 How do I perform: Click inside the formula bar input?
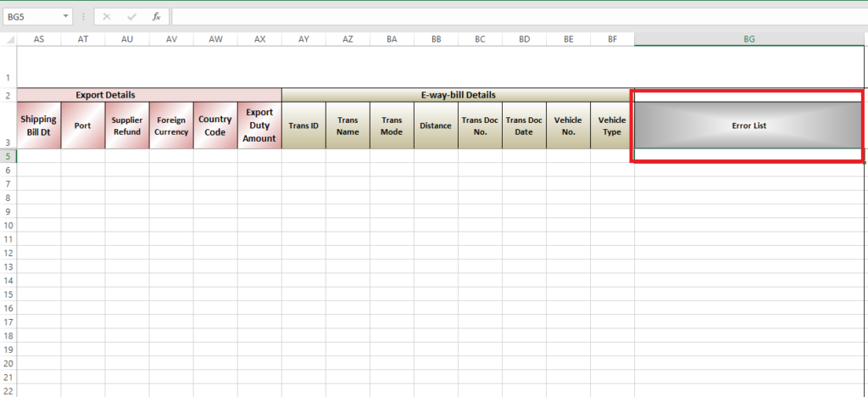[520, 17]
